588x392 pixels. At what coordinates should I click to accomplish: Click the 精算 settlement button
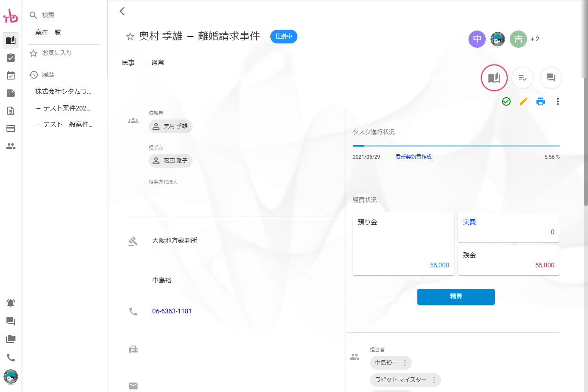tap(456, 297)
